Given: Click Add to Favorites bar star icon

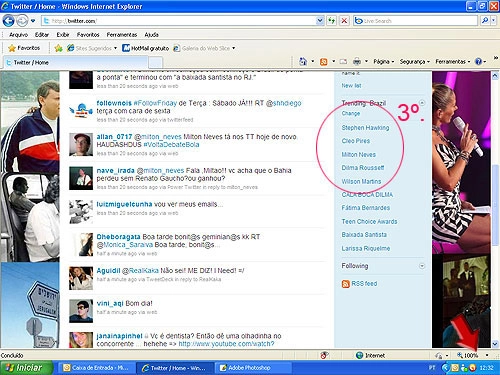Looking at the screenshot, I should tap(59, 48).
